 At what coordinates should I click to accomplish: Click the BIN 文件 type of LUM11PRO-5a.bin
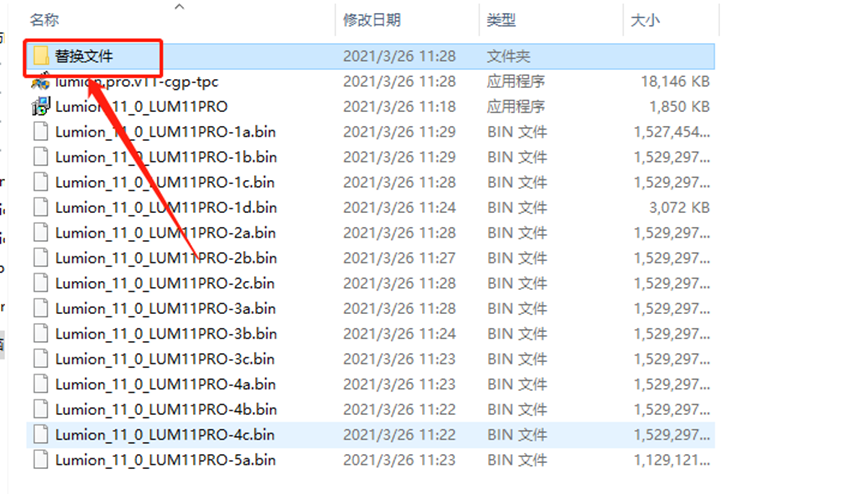tap(517, 460)
